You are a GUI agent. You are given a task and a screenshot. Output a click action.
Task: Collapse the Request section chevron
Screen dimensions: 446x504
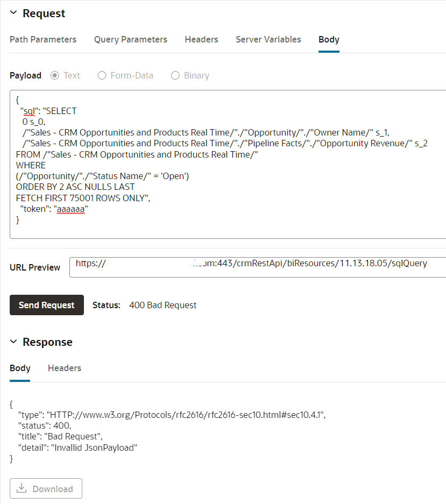(13, 13)
